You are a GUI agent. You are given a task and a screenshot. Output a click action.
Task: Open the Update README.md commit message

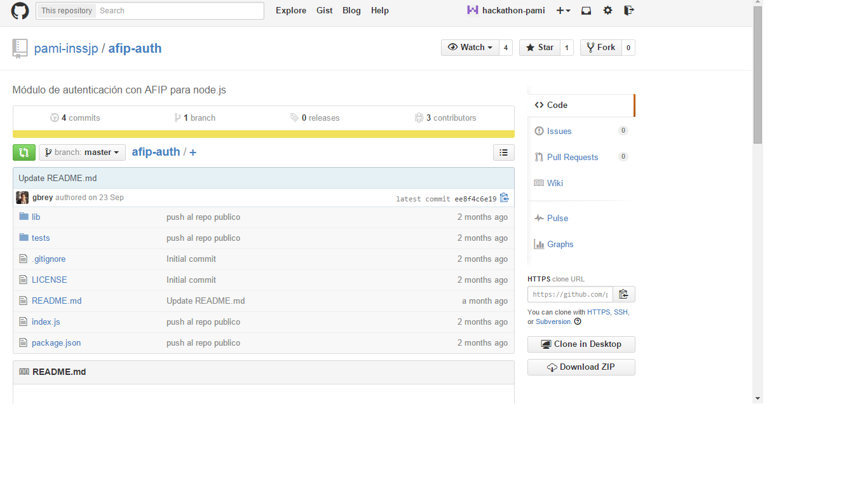coord(58,179)
